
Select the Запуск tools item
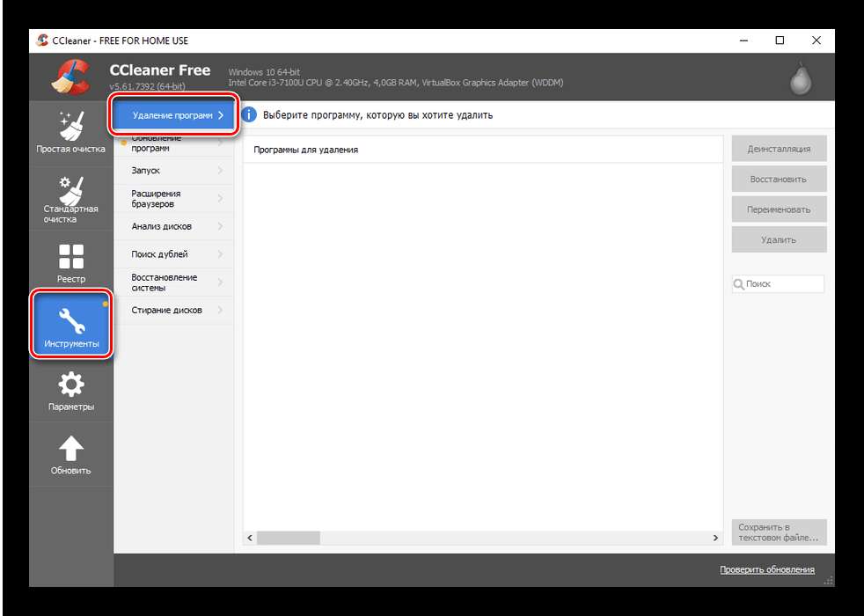click(x=174, y=170)
